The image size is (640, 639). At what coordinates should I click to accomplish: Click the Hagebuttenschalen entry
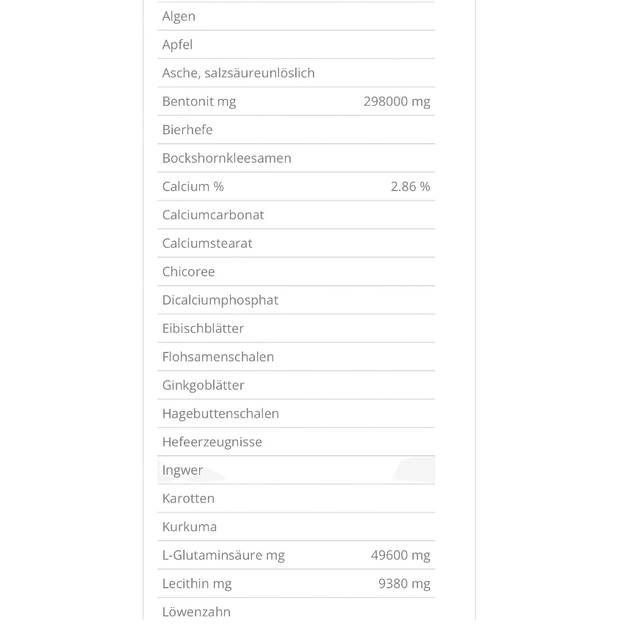[221, 413]
